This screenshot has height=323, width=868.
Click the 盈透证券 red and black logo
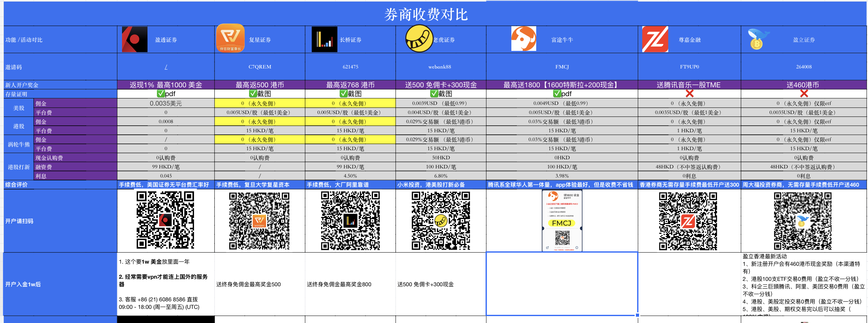pyautogui.click(x=135, y=39)
